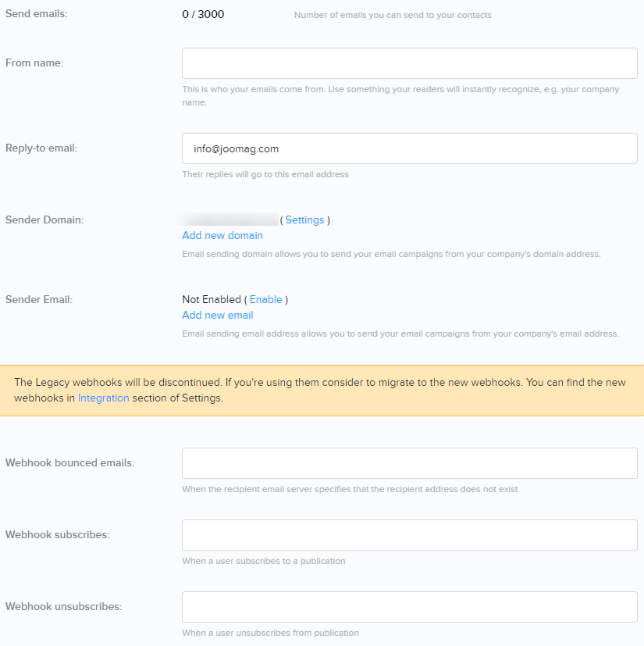The width and height of the screenshot is (644, 646).
Task: Click the Legacy webhooks warning banner text
Action: point(312,383)
